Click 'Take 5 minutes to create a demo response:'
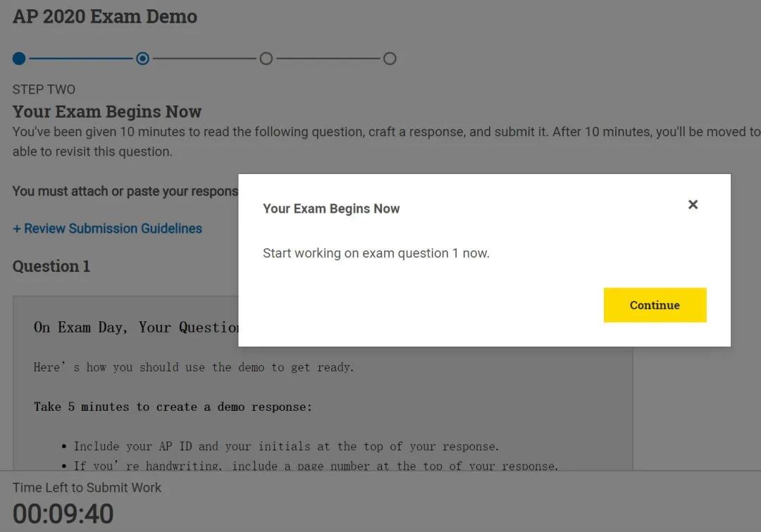The height and width of the screenshot is (532, 761). (173, 407)
